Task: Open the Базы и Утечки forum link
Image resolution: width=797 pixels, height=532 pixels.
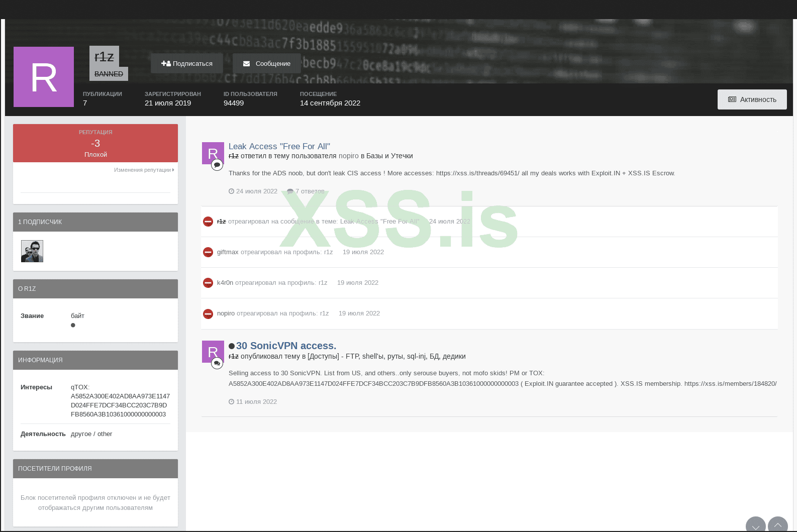Action: click(x=389, y=156)
